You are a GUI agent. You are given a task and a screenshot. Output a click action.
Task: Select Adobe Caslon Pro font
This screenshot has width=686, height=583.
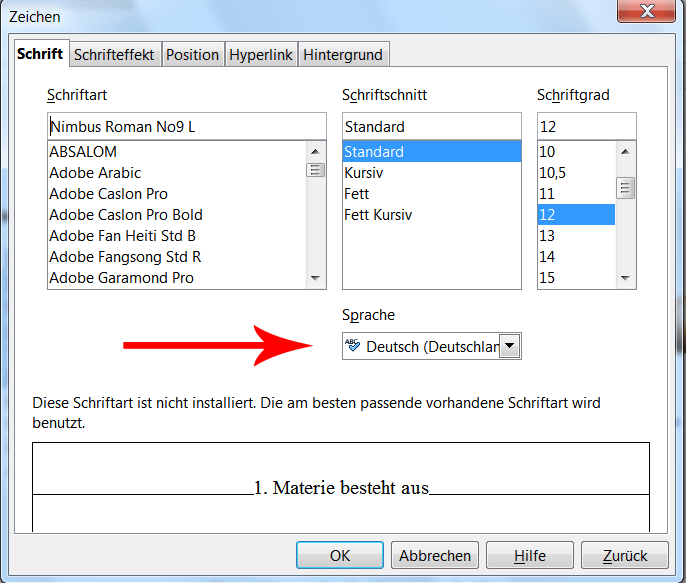[x=109, y=194]
